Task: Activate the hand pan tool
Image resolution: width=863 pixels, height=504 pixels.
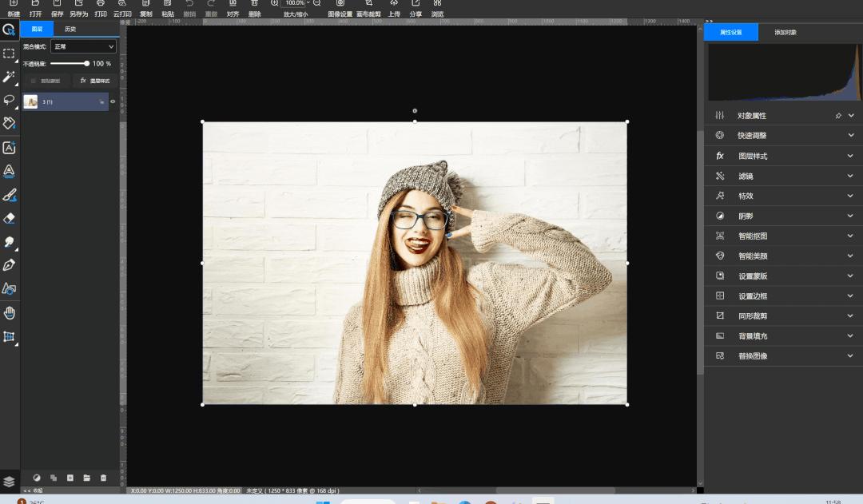Action: (x=9, y=312)
